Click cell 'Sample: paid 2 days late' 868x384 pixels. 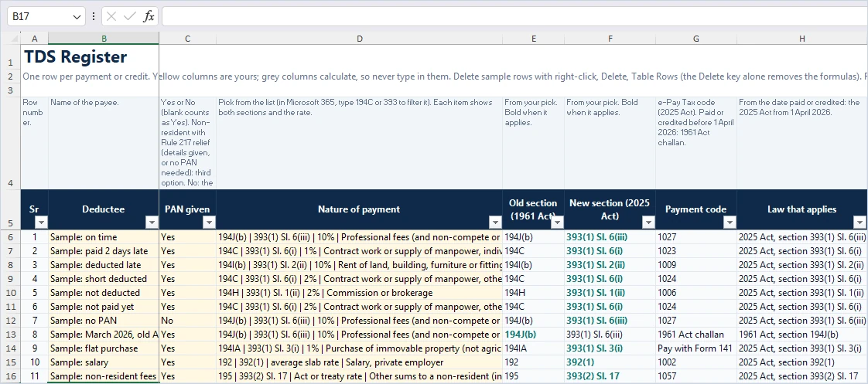point(104,251)
